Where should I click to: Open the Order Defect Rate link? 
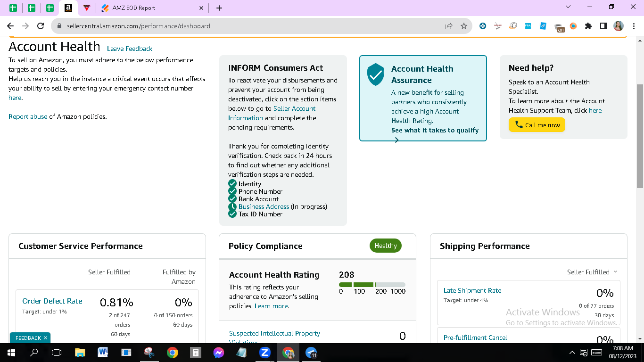pyautogui.click(x=52, y=301)
